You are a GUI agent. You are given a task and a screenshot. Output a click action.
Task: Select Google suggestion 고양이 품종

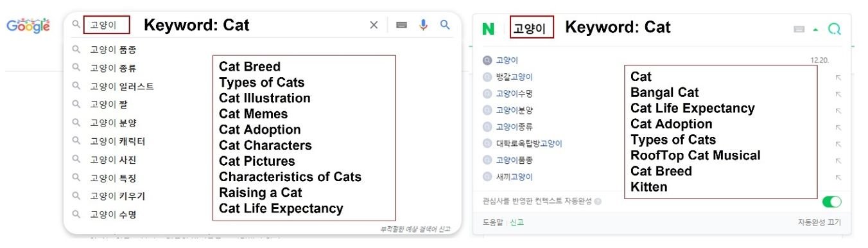click(x=113, y=49)
